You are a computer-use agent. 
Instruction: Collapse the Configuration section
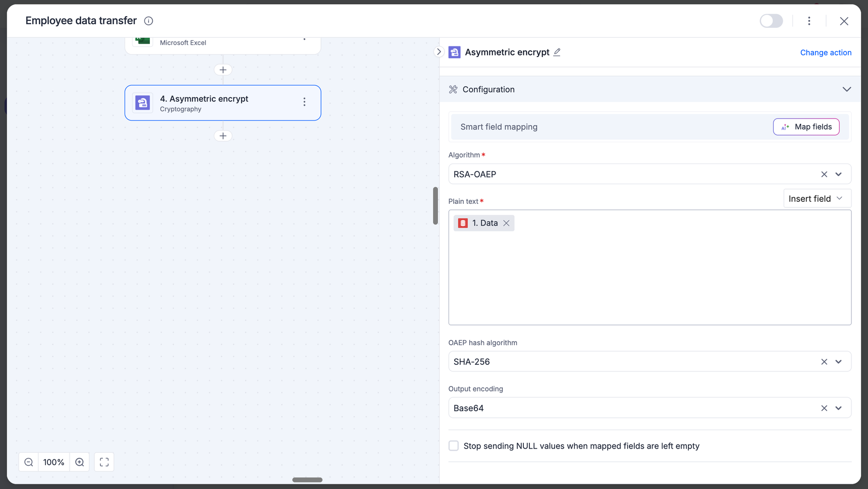tap(846, 89)
